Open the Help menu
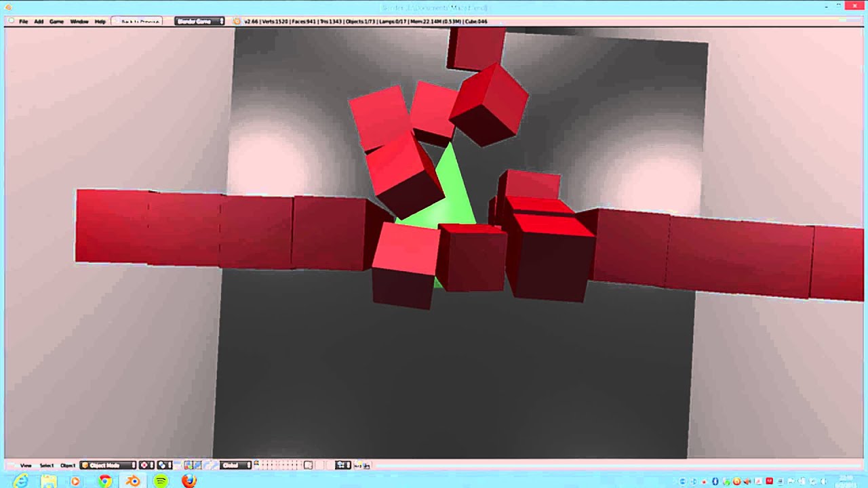The image size is (868, 488). point(100,21)
